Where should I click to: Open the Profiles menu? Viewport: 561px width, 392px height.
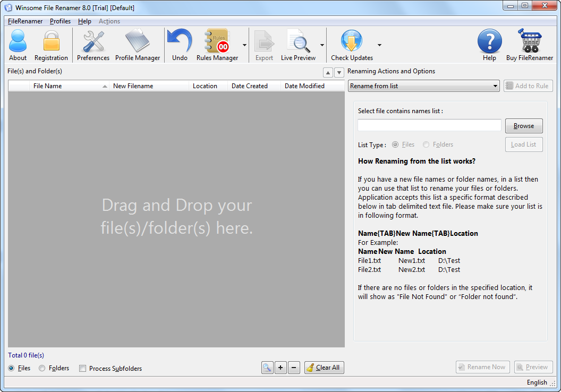point(60,21)
